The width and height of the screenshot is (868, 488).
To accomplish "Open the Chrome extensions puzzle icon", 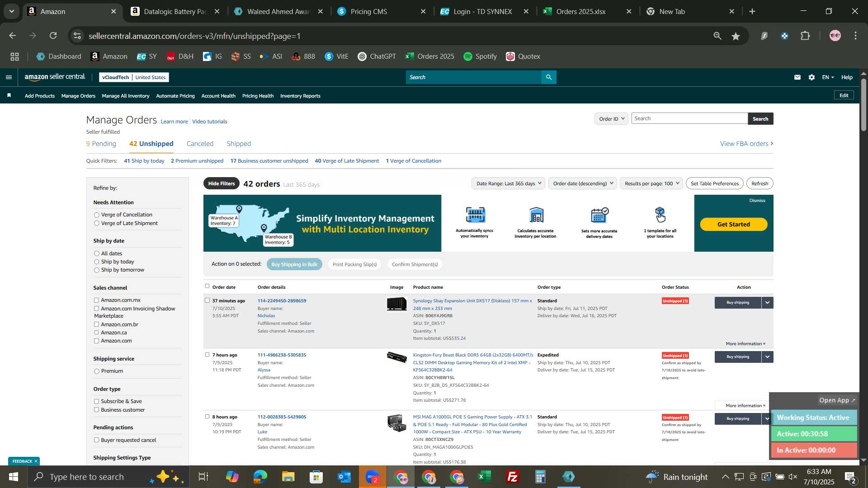I will [806, 36].
